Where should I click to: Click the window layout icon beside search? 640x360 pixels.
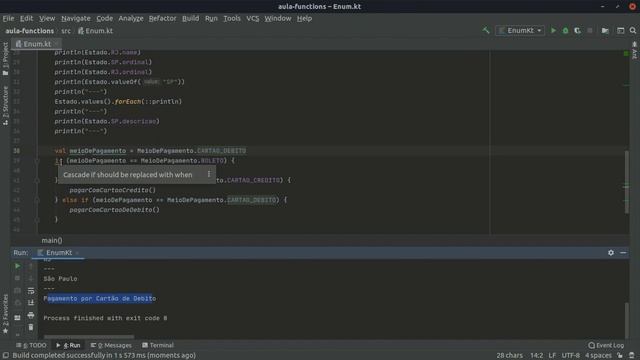tap(620, 31)
